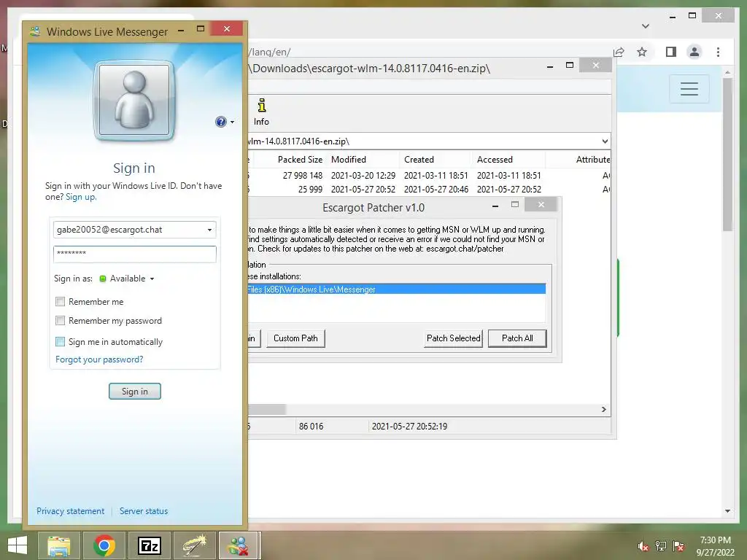The width and height of the screenshot is (747, 560).
Task: Select the Windows Live\Messenger installation entry
Action: (x=396, y=289)
